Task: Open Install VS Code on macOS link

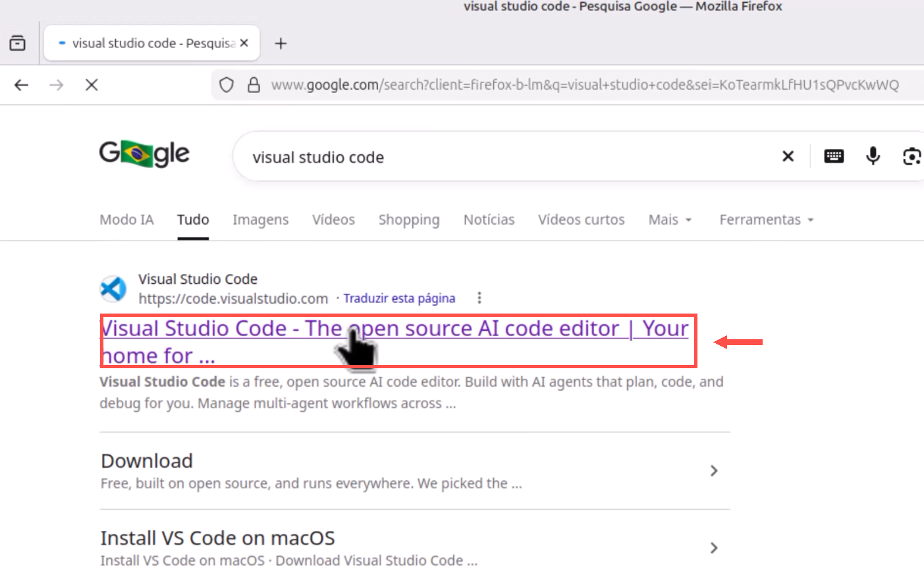Action: click(x=217, y=538)
